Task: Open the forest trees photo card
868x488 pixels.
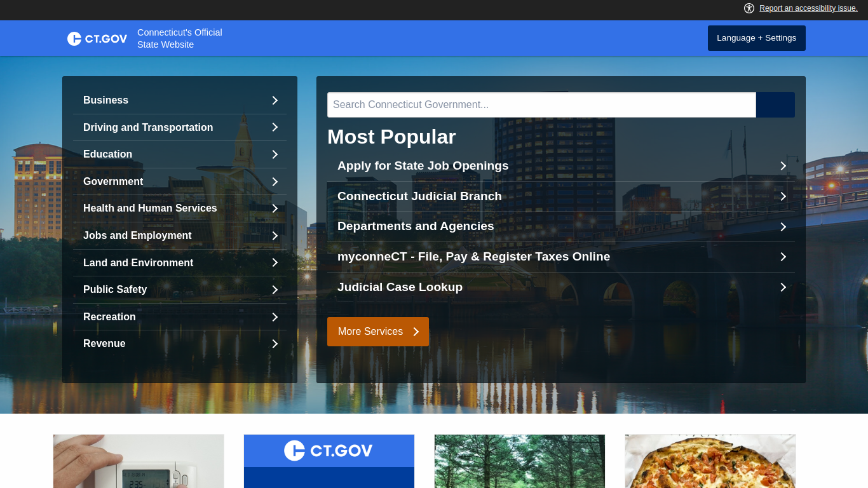Action: tap(520, 461)
